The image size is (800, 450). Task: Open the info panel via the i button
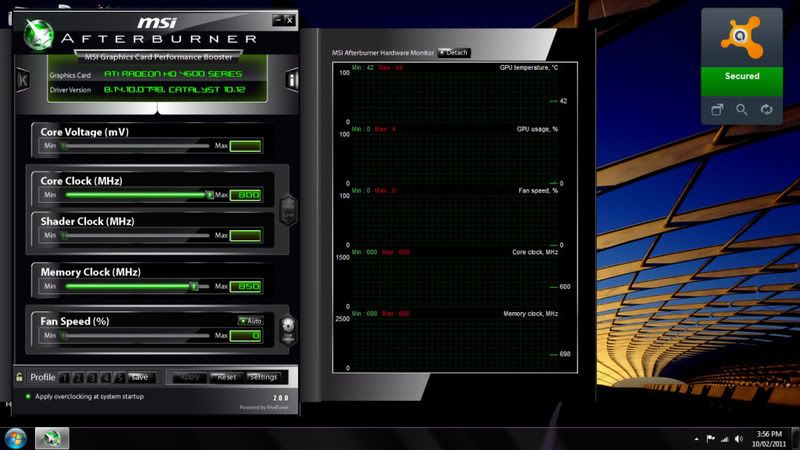[292, 79]
